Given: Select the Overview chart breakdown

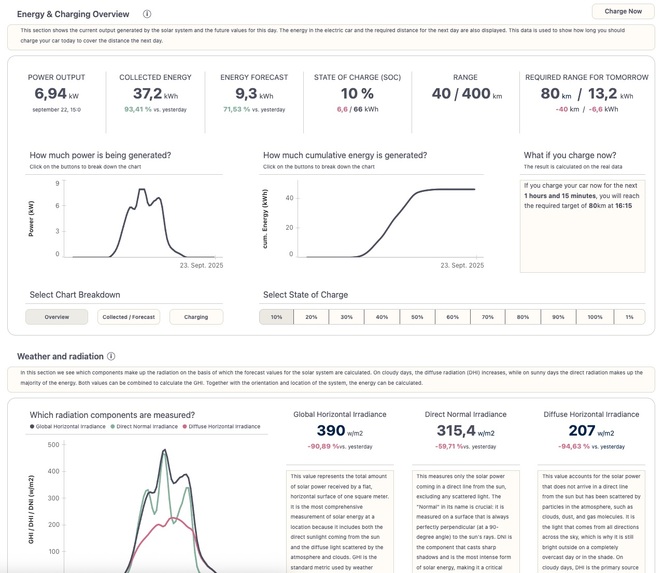Looking at the screenshot, I should point(57,317).
